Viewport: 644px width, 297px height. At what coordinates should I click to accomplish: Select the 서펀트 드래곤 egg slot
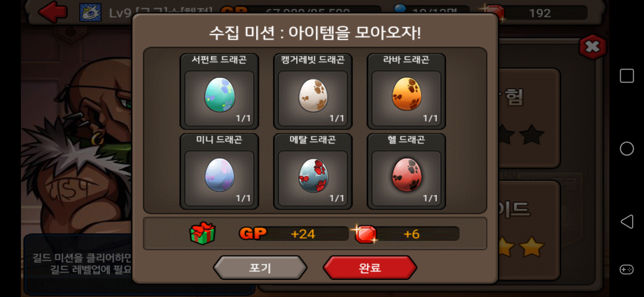[219, 91]
